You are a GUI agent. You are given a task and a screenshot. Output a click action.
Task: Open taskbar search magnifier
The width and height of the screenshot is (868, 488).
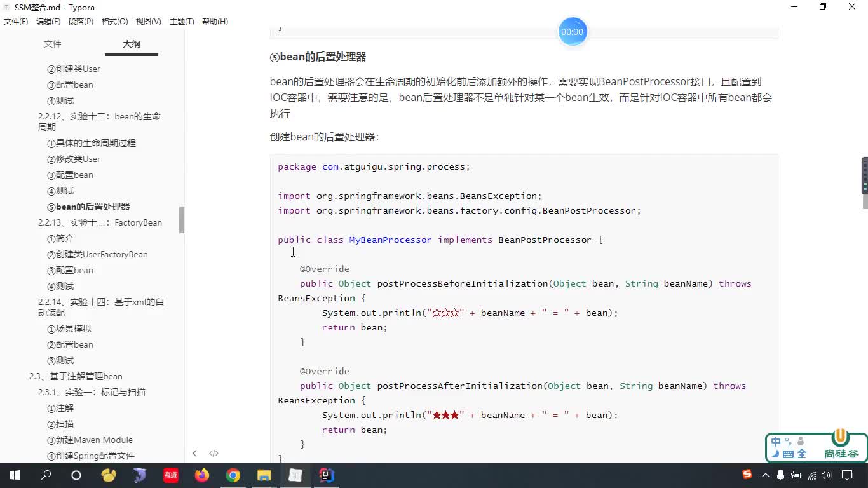pyautogui.click(x=46, y=475)
